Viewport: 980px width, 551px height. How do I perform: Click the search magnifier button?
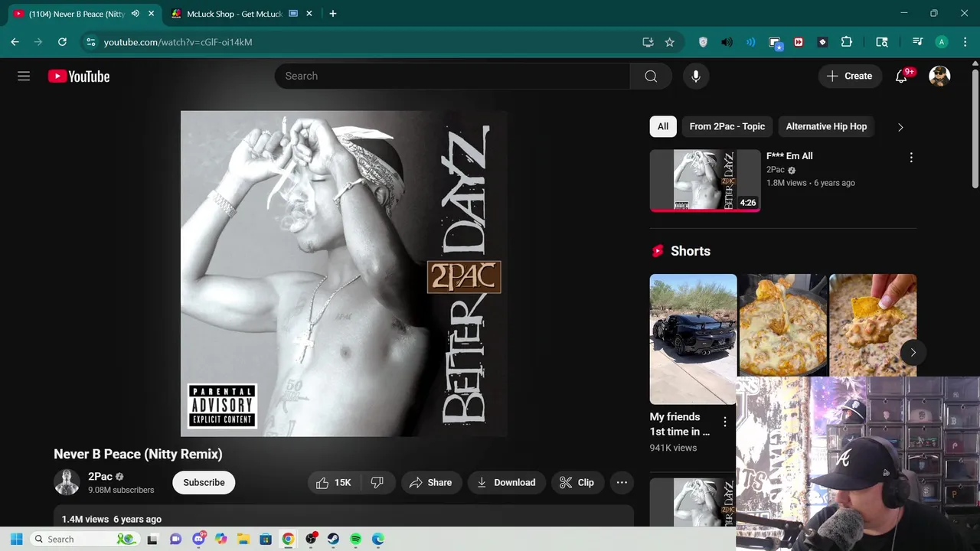651,76
